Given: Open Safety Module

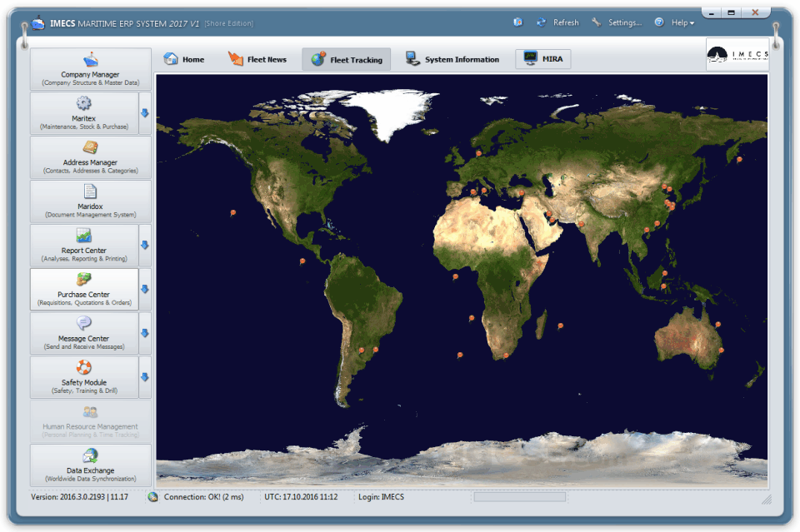Looking at the screenshot, I should (84, 377).
